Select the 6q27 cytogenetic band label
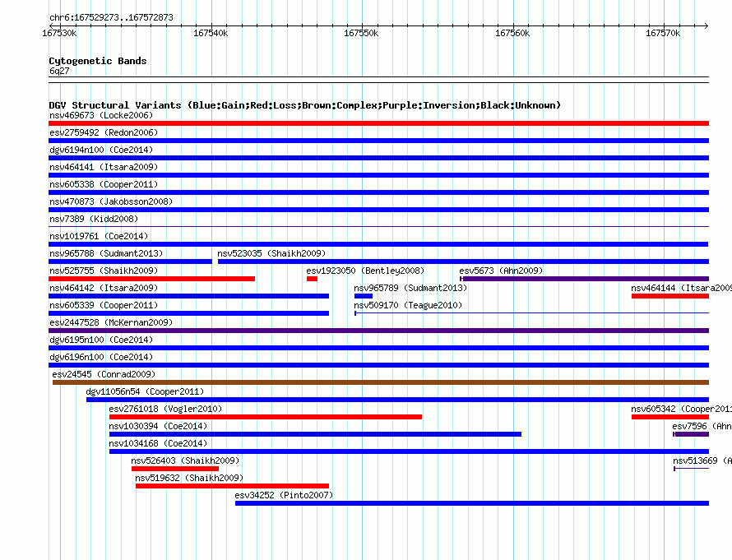This screenshot has height=560, width=732. (59, 71)
